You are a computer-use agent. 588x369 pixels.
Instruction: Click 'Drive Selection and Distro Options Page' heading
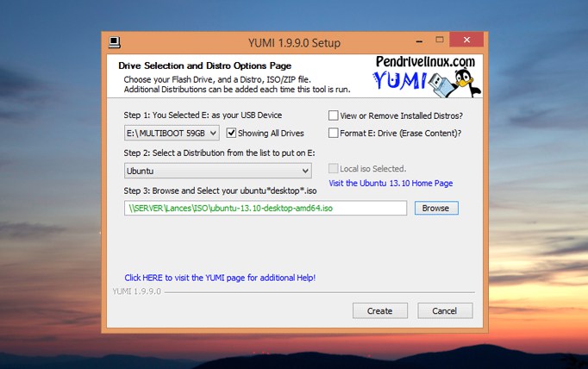pos(204,66)
